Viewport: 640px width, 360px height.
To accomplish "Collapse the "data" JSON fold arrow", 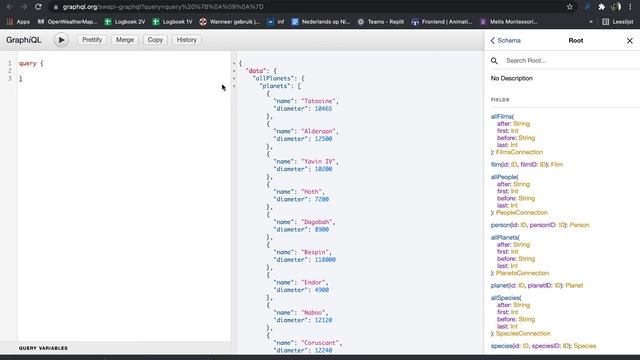I will [x=234, y=71].
